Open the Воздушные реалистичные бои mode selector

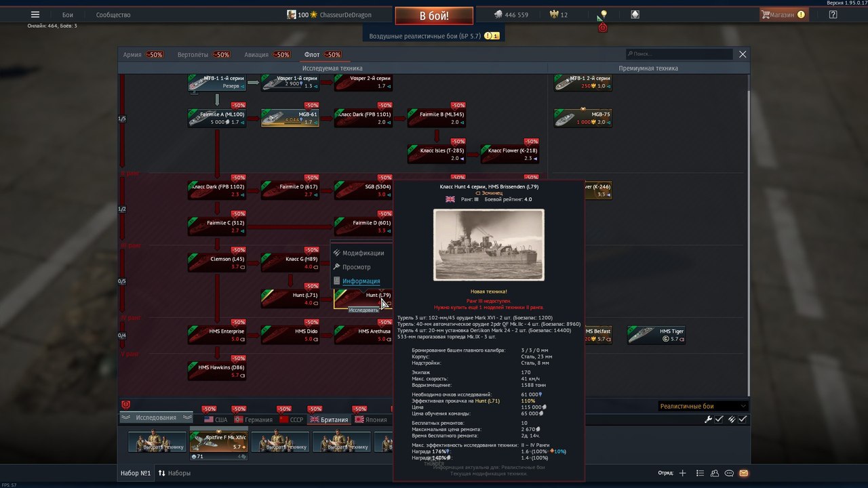coord(434,36)
